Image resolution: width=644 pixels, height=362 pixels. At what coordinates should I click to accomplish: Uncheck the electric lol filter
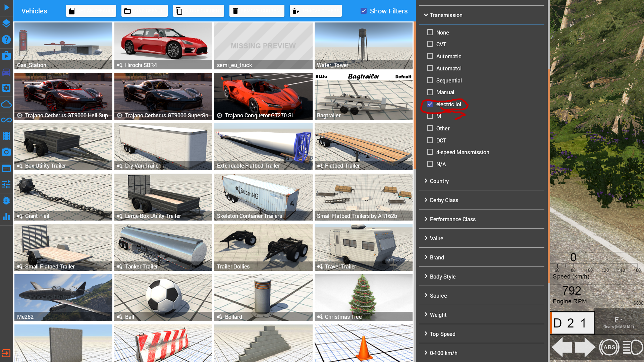pyautogui.click(x=430, y=104)
